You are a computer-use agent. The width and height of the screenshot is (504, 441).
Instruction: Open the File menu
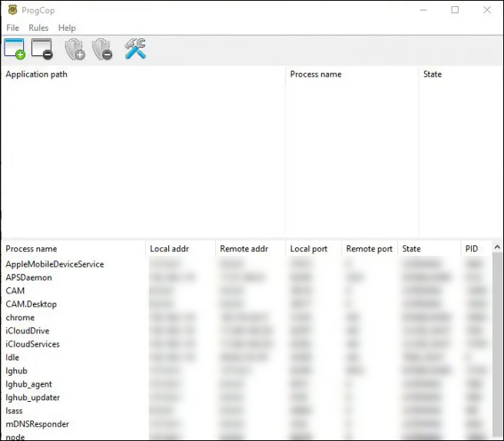click(12, 28)
